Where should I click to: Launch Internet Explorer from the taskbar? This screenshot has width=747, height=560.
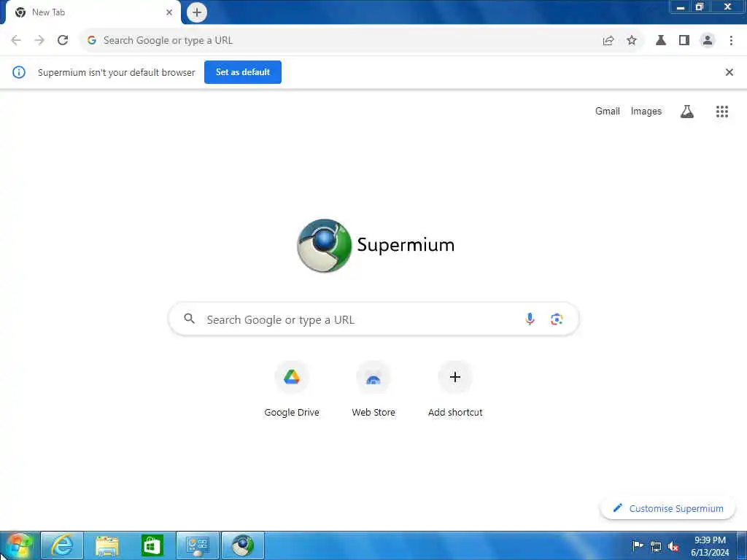pyautogui.click(x=63, y=545)
